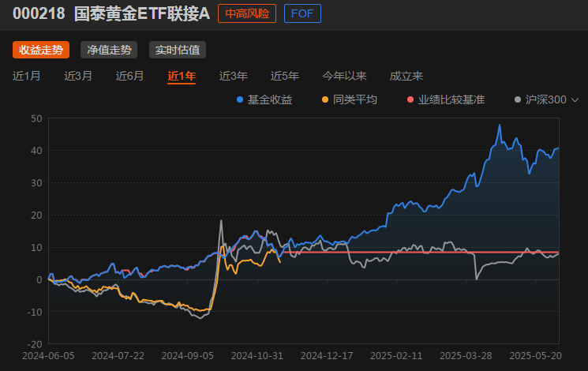
Task: Click y-axis label 50
Action: click(x=37, y=118)
